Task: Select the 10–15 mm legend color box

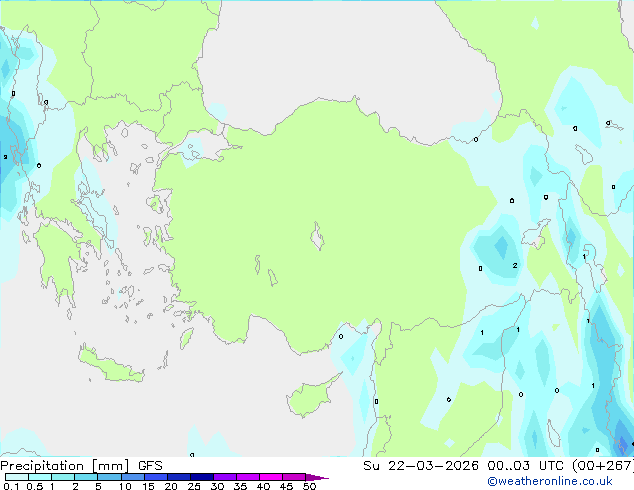Action: 133,477
